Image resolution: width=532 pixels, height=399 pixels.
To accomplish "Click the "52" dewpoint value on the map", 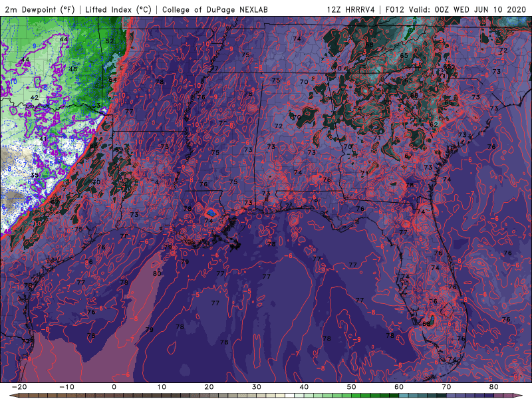I will click(110, 41).
